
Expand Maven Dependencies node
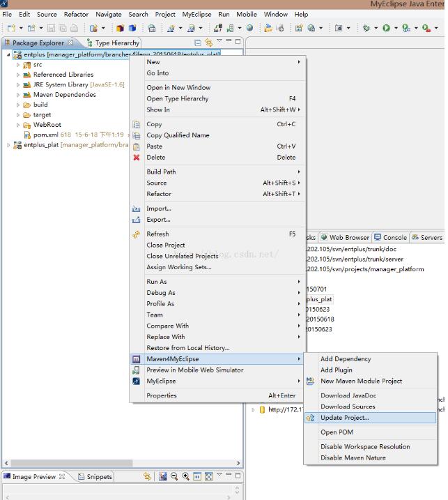[18, 95]
